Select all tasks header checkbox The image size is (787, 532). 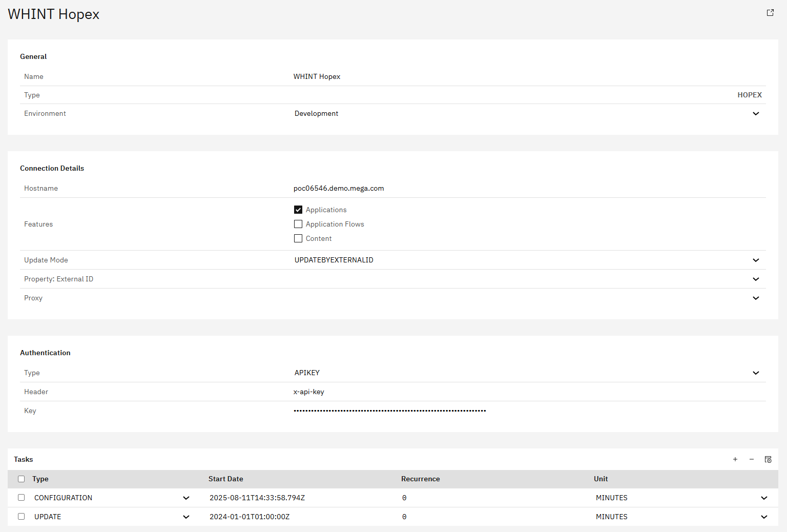click(21, 479)
